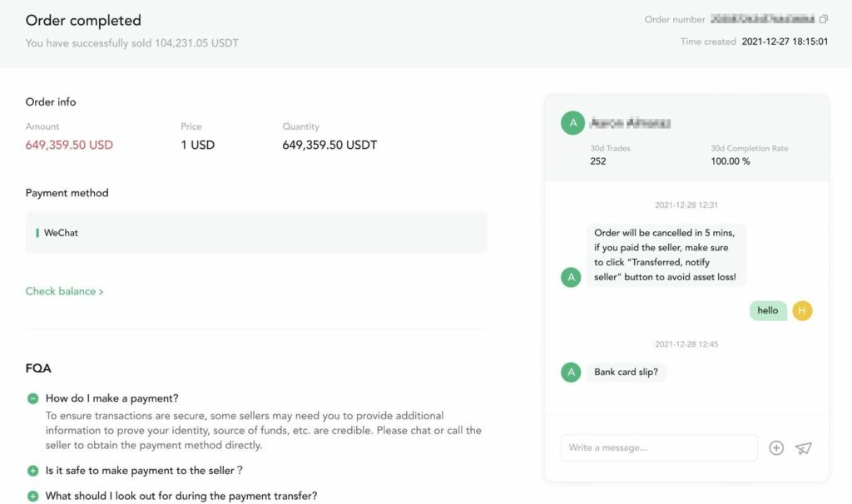Viewport: 852px width, 504px height.
Task: Collapse the How do I make a payment question
Action: click(32, 398)
